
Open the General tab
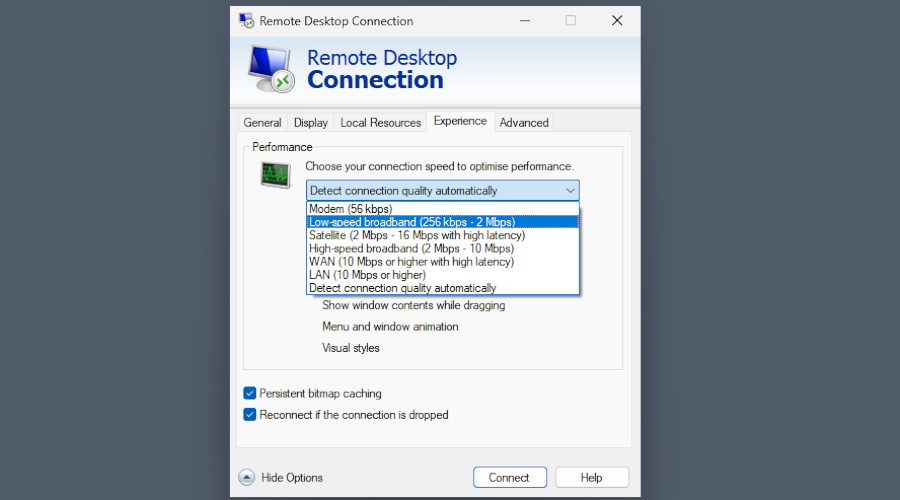[262, 122]
